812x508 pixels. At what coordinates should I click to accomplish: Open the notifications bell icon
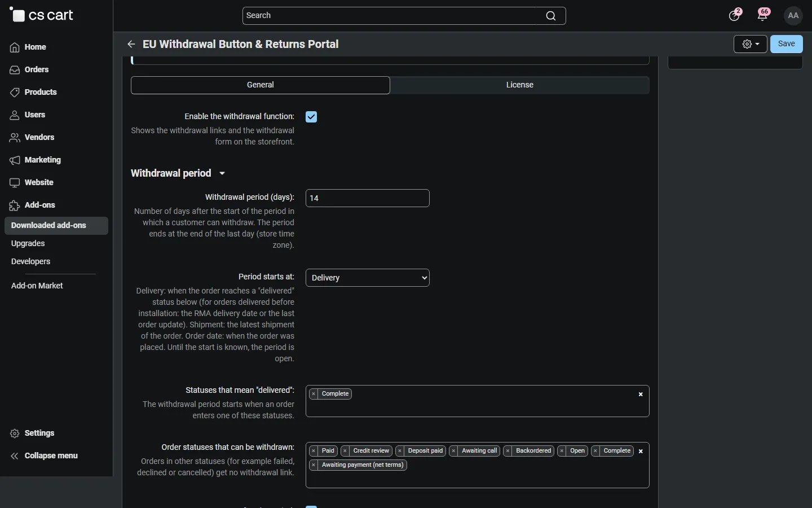(x=764, y=15)
